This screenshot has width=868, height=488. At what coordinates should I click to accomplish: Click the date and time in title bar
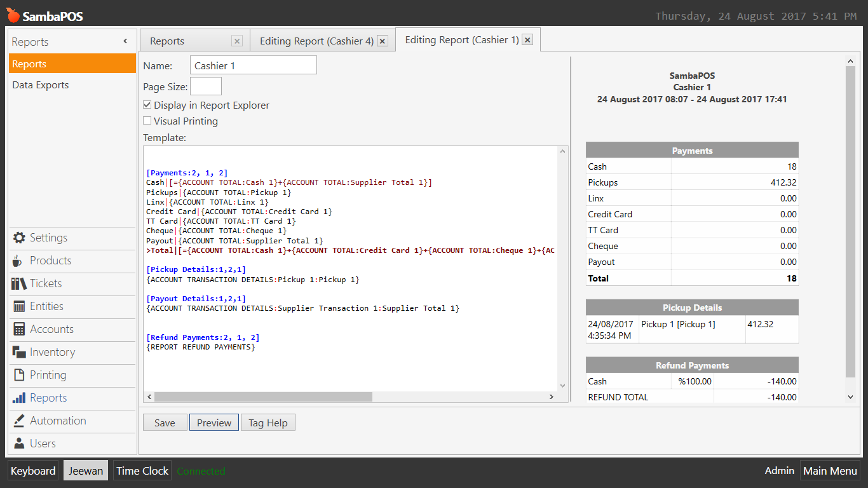pos(756,17)
